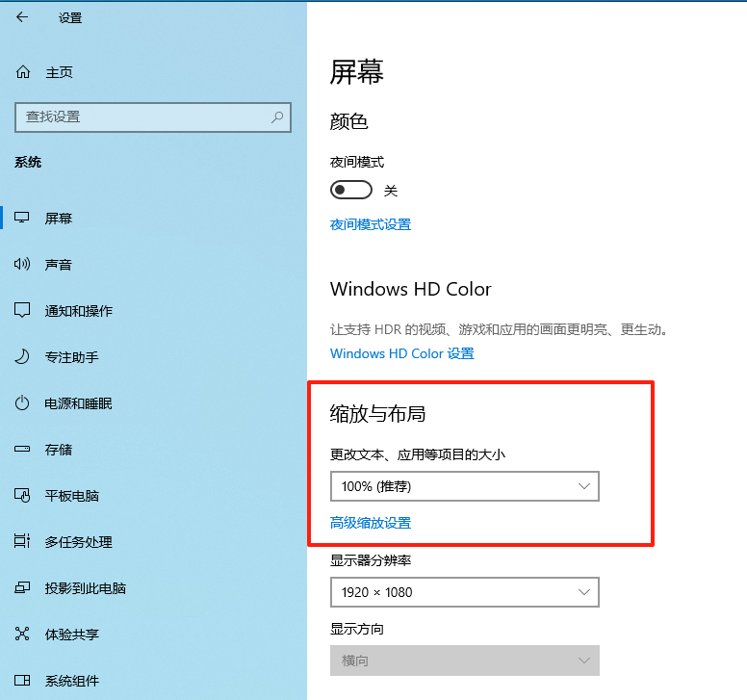Click the sharing icon beside 体验共享
747x700 pixels.
[22, 634]
